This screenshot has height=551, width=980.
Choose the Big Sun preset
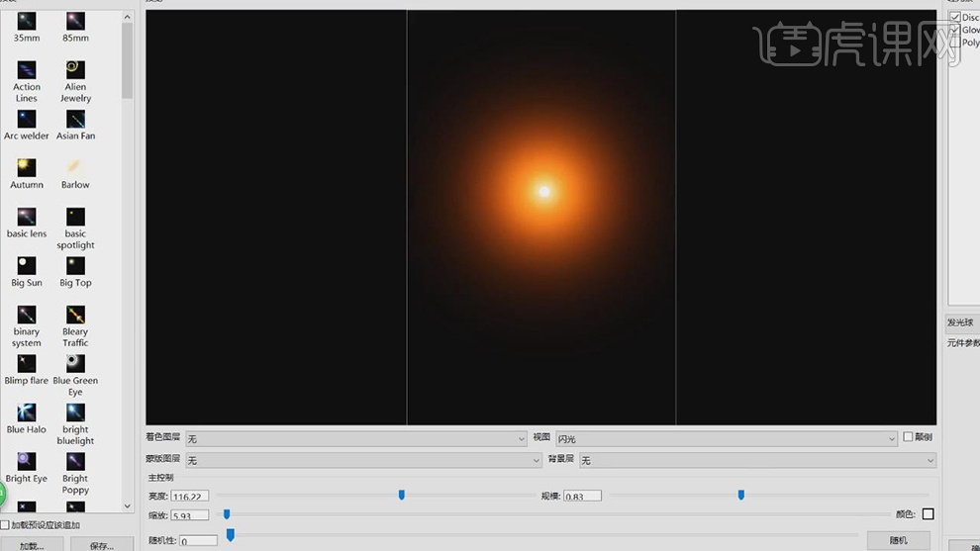click(27, 272)
